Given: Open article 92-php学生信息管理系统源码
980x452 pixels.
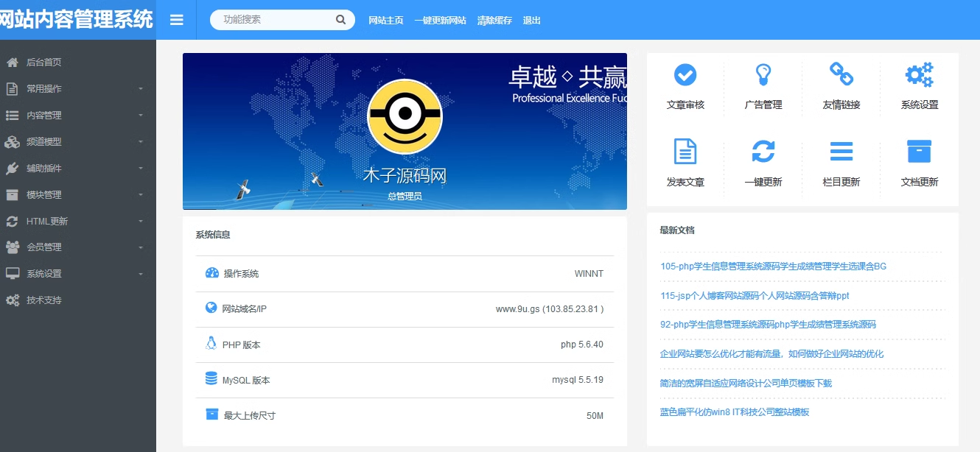Looking at the screenshot, I should [x=768, y=325].
